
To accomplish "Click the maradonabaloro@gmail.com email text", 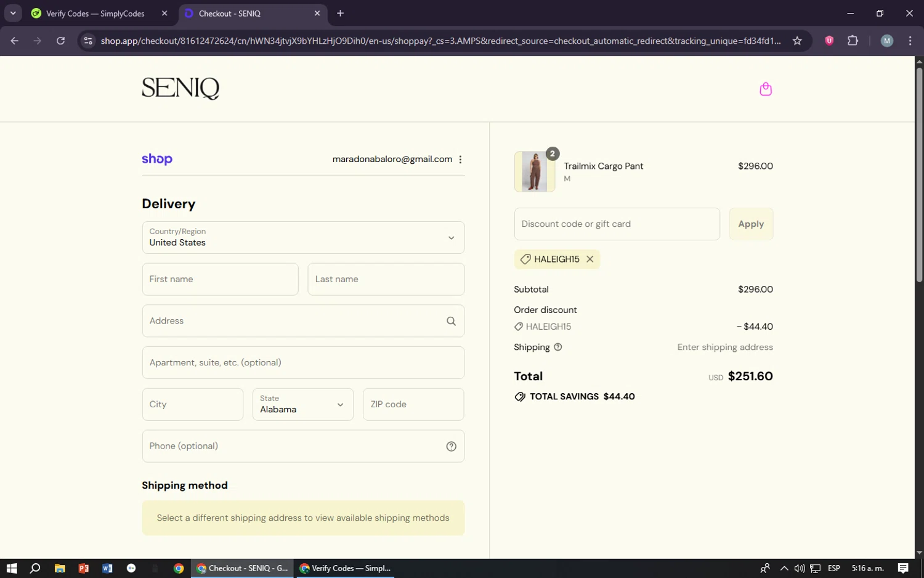I will tap(392, 159).
